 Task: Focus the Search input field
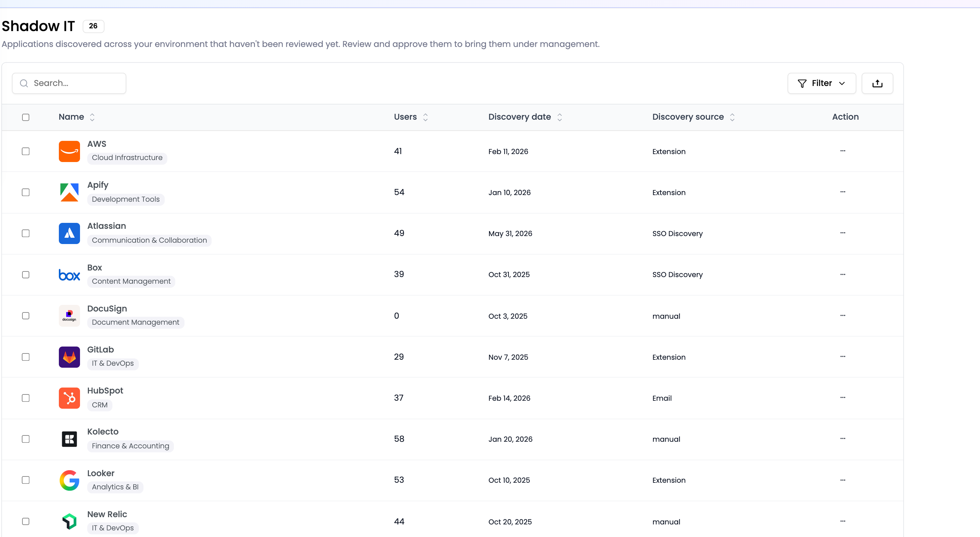pyautogui.click(x=69, y=83)
